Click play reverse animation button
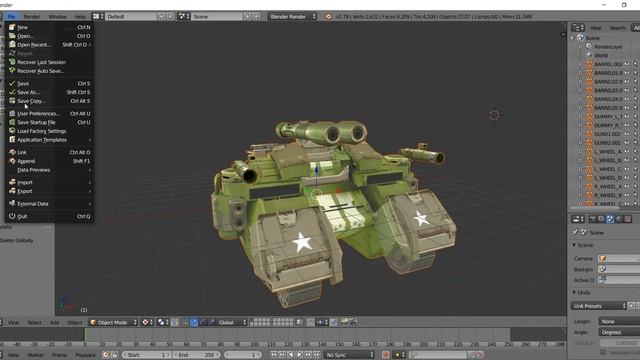Image resolution: width=640 pixels, height=360 pixels. coord(291,355)
